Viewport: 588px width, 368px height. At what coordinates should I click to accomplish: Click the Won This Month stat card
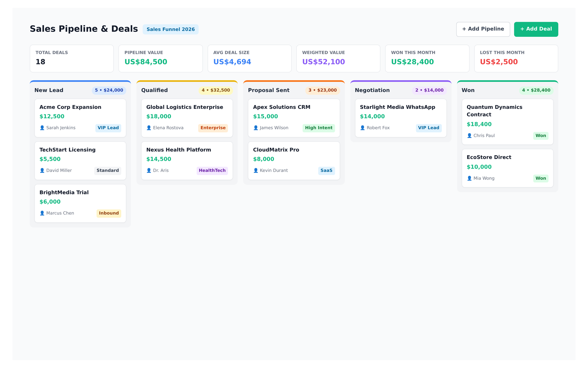(427, 59)
